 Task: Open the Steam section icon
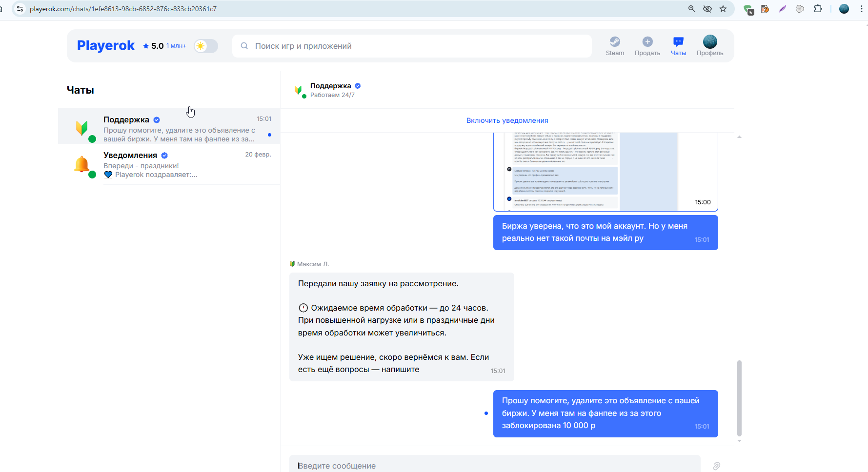coord(615,42)
